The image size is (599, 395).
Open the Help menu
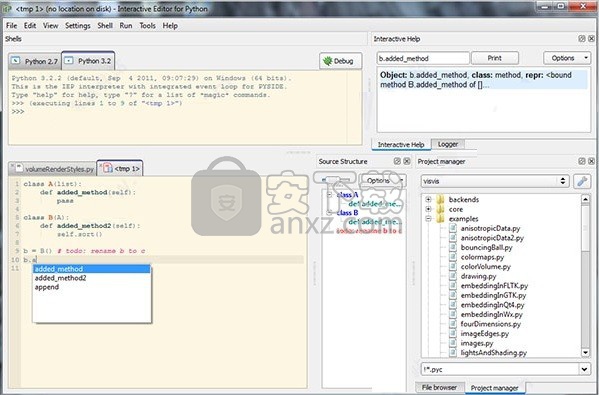(170, 26)
